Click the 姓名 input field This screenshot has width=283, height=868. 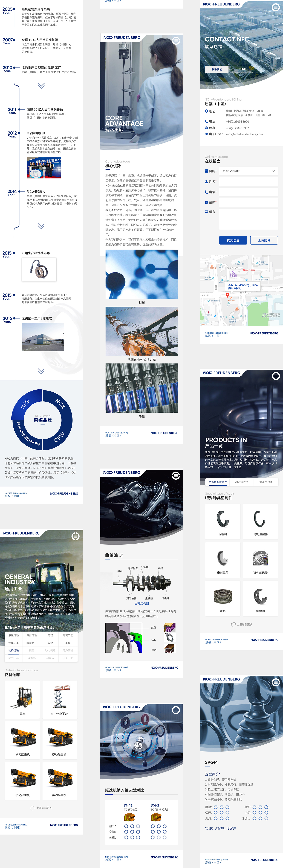248,182
